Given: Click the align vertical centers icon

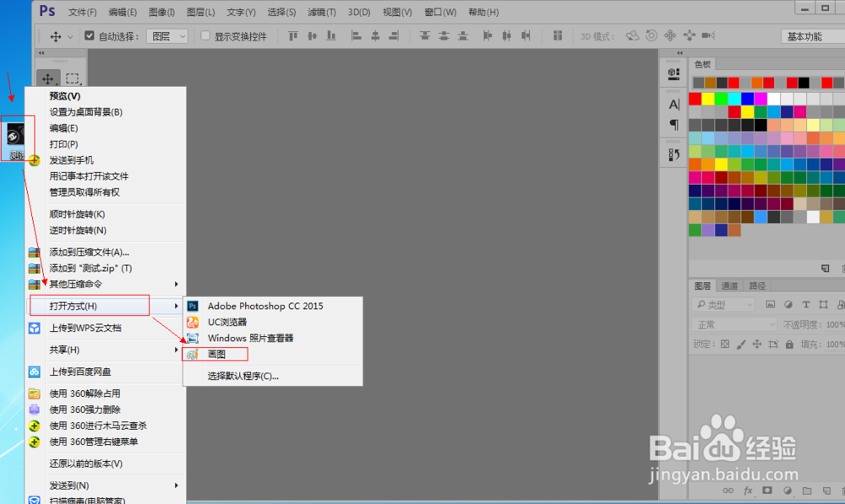Looking at the screenshot, I should 312,36.
